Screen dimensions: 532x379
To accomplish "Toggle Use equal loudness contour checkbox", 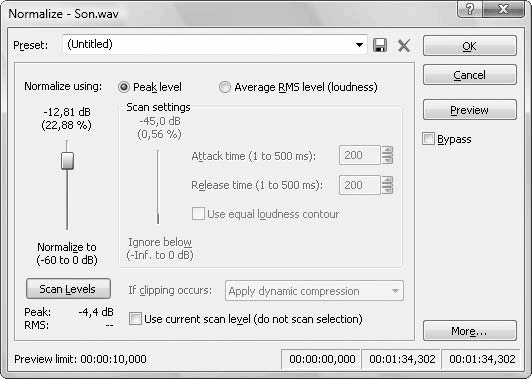I will coord(198,214).
